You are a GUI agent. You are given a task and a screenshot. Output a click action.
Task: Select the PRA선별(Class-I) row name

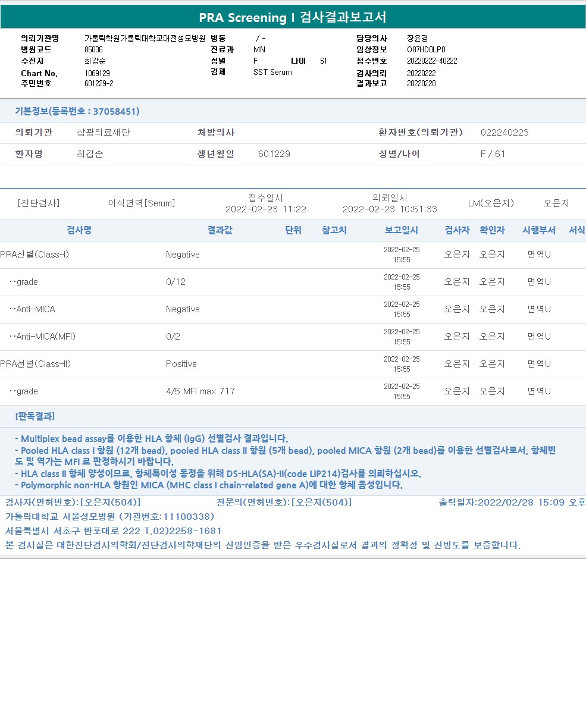pyautogui.click(x=35, y=255)
